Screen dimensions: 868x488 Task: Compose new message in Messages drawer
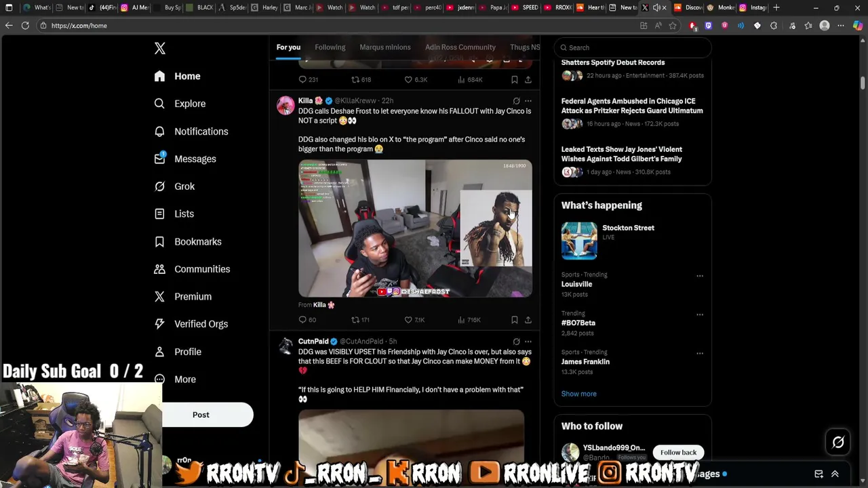point(818,474)
